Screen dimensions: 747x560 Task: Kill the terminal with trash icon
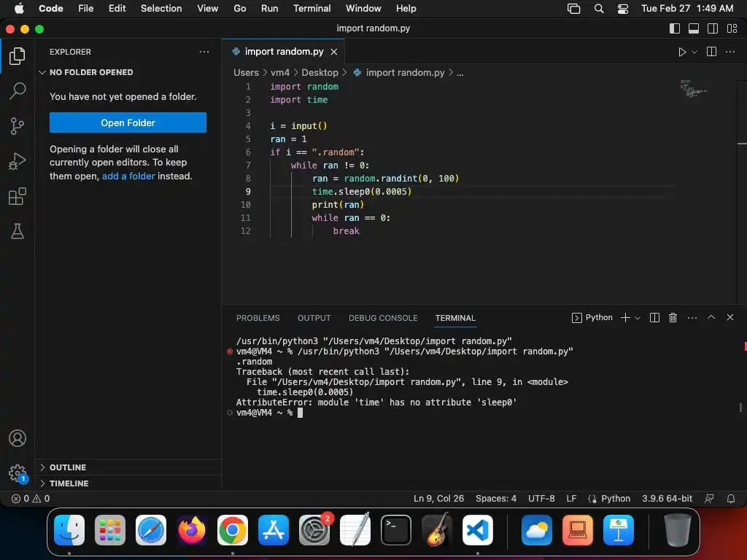point(673,317)
